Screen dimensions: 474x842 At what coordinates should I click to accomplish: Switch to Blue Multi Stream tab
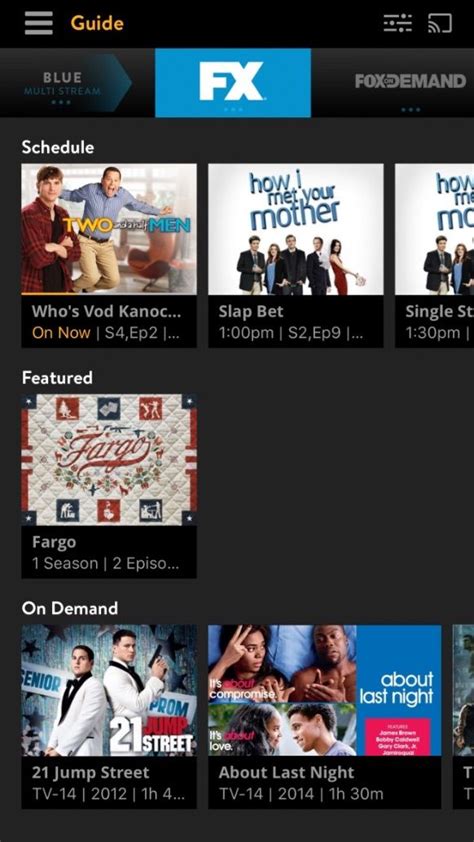(62, 83)
